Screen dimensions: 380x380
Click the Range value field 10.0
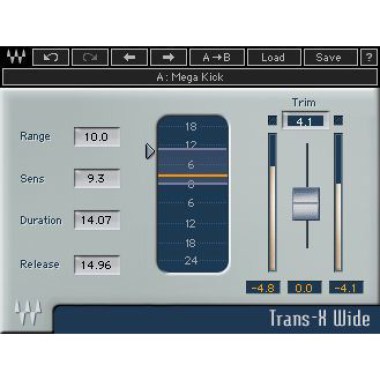(x=97, y=137)
